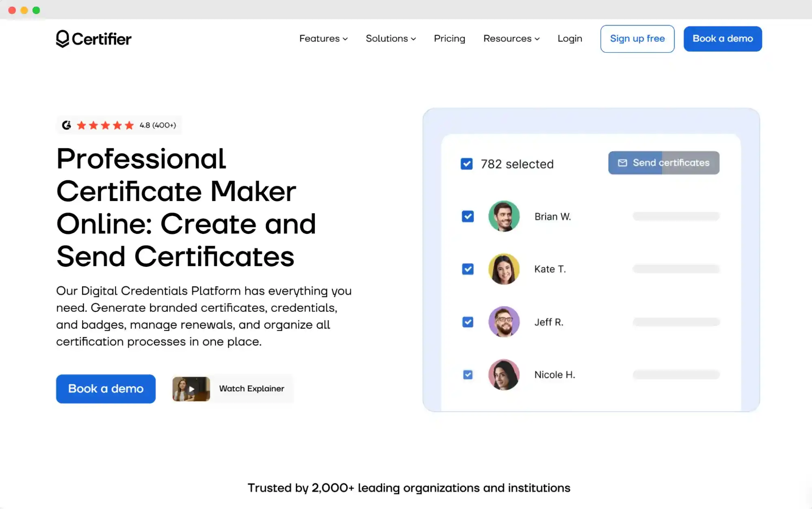This screenshot has width=812, height=509.
Task: Expand the Resources dropdown menu
Action: click(511, 39)
